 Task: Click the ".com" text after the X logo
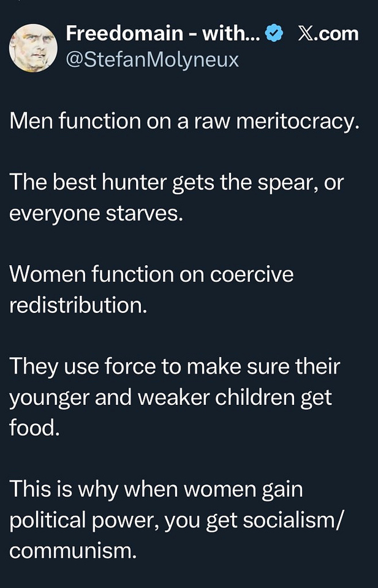click(337, 34)
